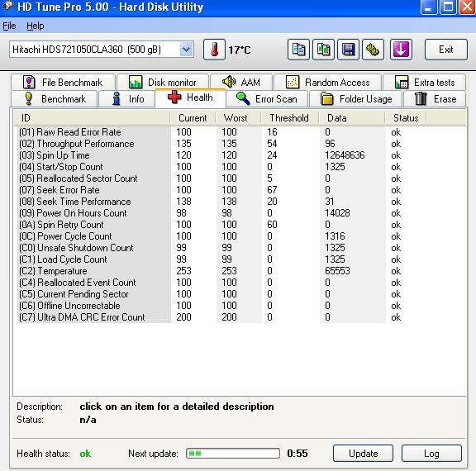This screenshot has height=471, width=476.
Task: Select the Health tab
Action: (190, 98)
